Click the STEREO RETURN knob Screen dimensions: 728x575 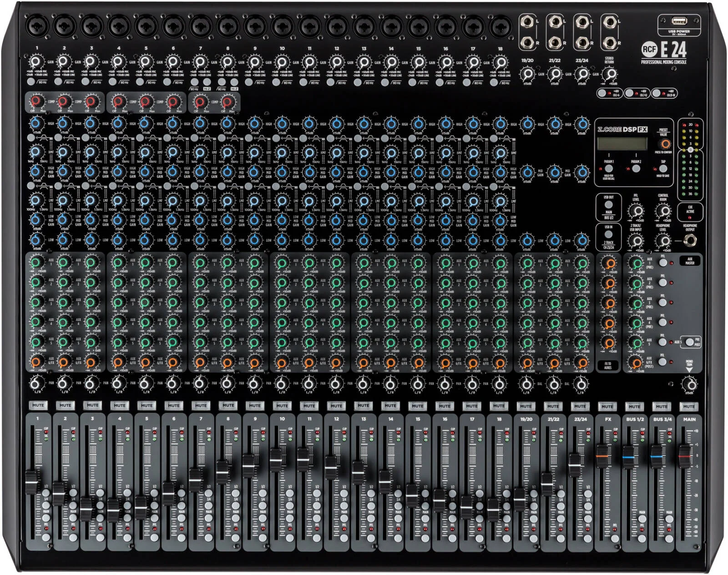pyautogui.click(x=610, y=74)
